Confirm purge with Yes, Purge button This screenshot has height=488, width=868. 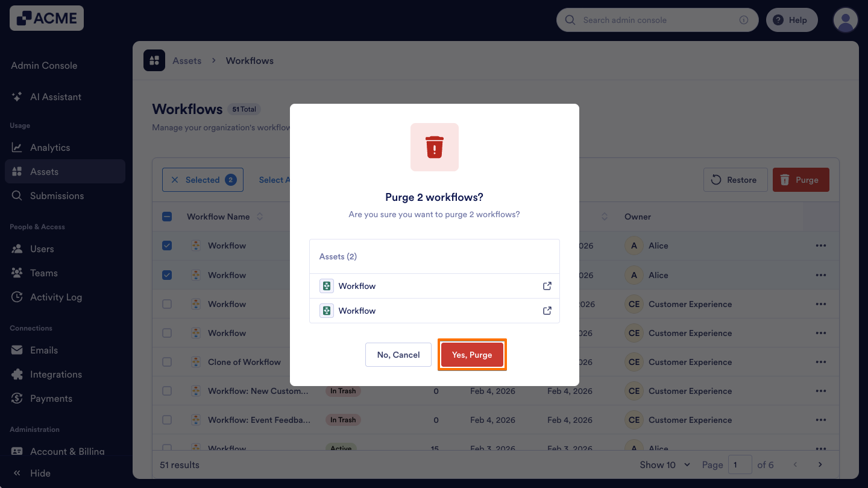472,355
